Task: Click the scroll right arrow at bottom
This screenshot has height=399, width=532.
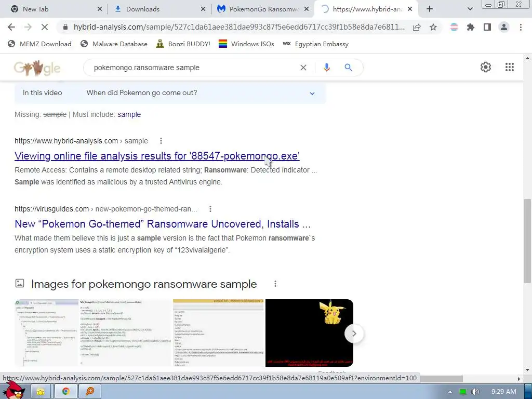Action: point(518,379)
